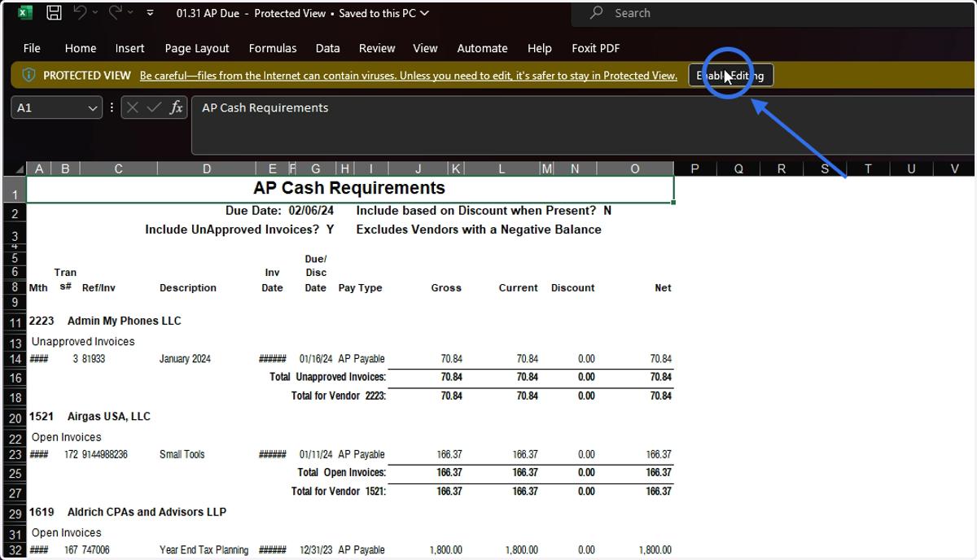Click the January 2024 description cell
The height and width of the screenshot is (560, 977).
[183, 359]
